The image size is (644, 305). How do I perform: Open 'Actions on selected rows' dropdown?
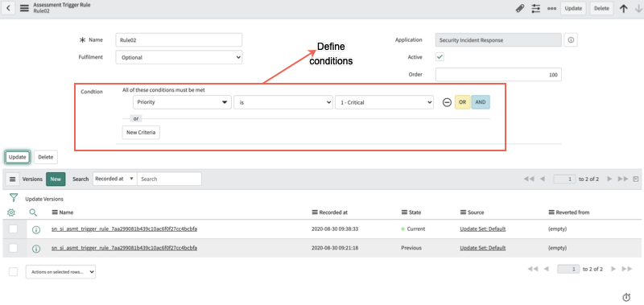pos(61,272)
